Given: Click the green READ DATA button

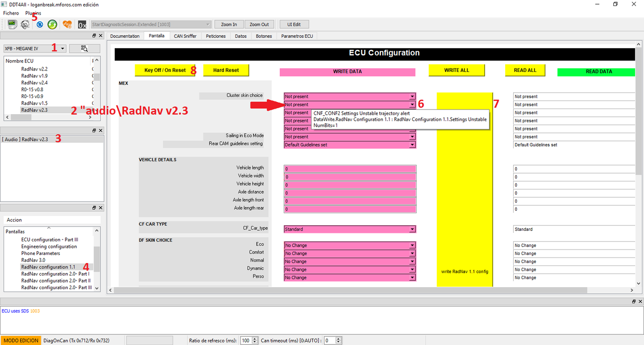Looking at the screenshot, I should pyautogui.click(x=596, y=71).
